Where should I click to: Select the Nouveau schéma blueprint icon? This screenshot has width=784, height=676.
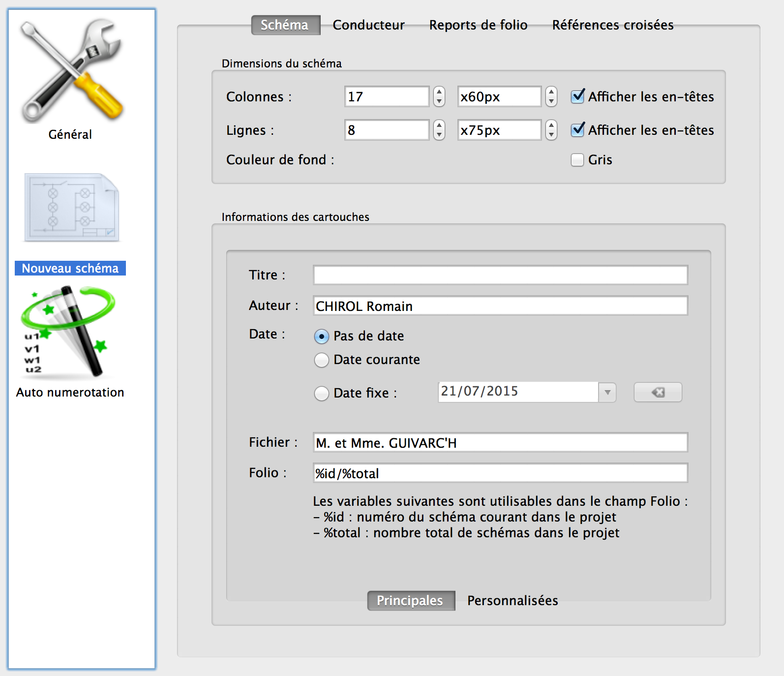(x=72, y=208)
